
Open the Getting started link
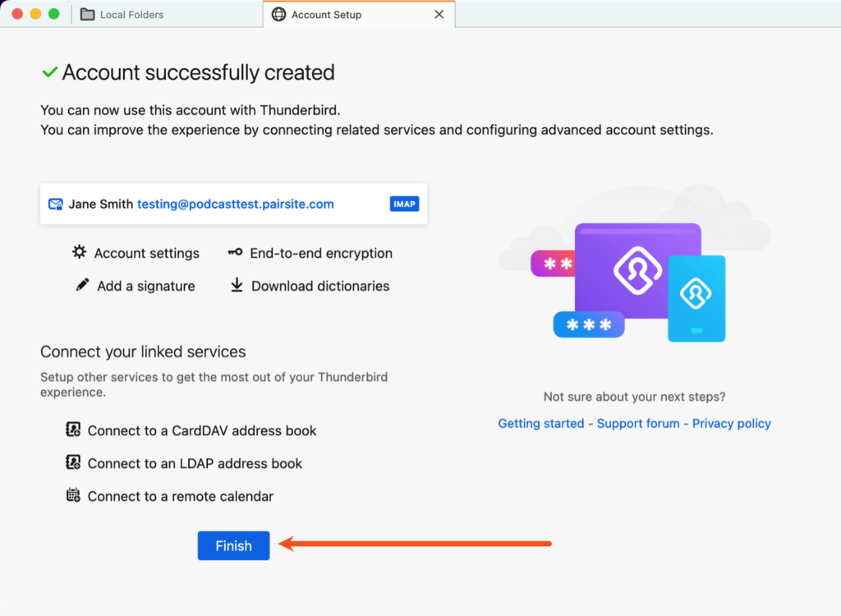pyautogui.click(x=540, y=423)
